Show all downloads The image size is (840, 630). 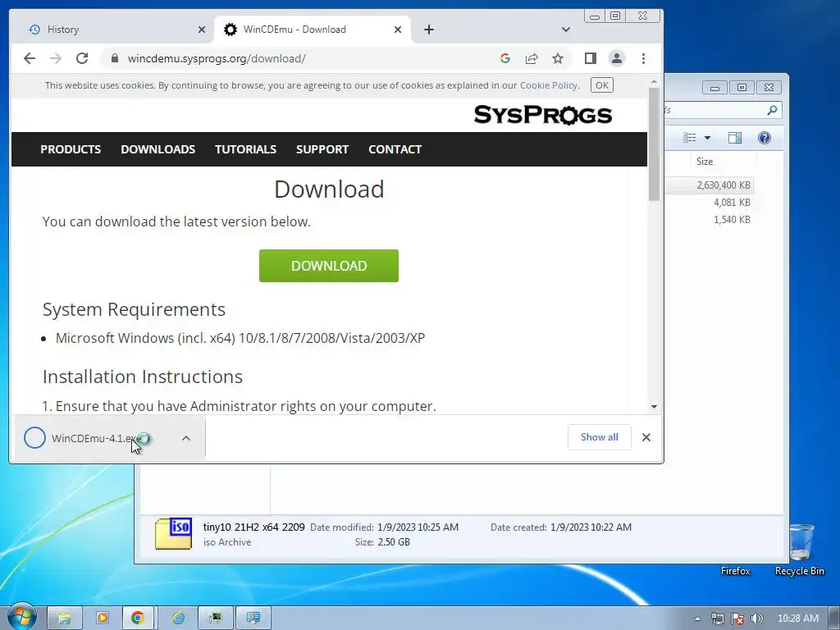click(x=599, y=437)
